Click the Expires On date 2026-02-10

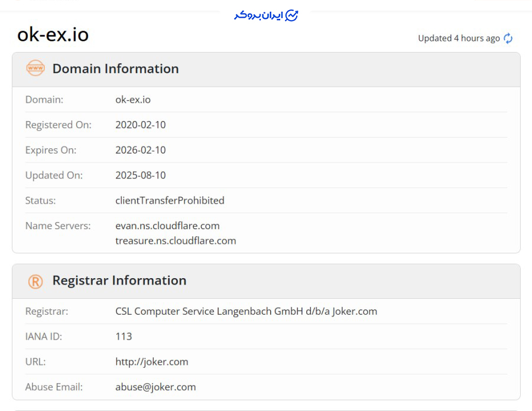click(140, 150)
